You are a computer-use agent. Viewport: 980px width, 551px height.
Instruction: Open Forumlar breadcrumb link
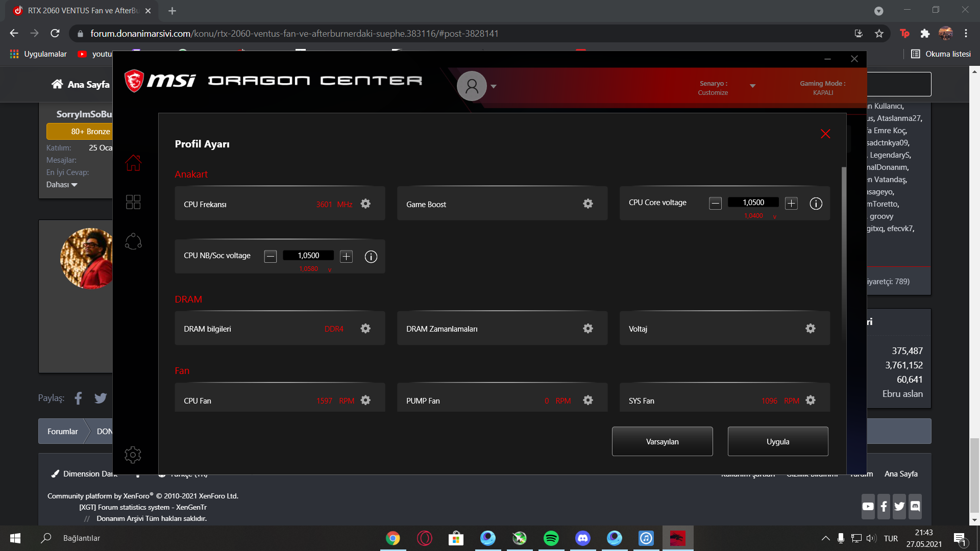(x=63, y=432)
